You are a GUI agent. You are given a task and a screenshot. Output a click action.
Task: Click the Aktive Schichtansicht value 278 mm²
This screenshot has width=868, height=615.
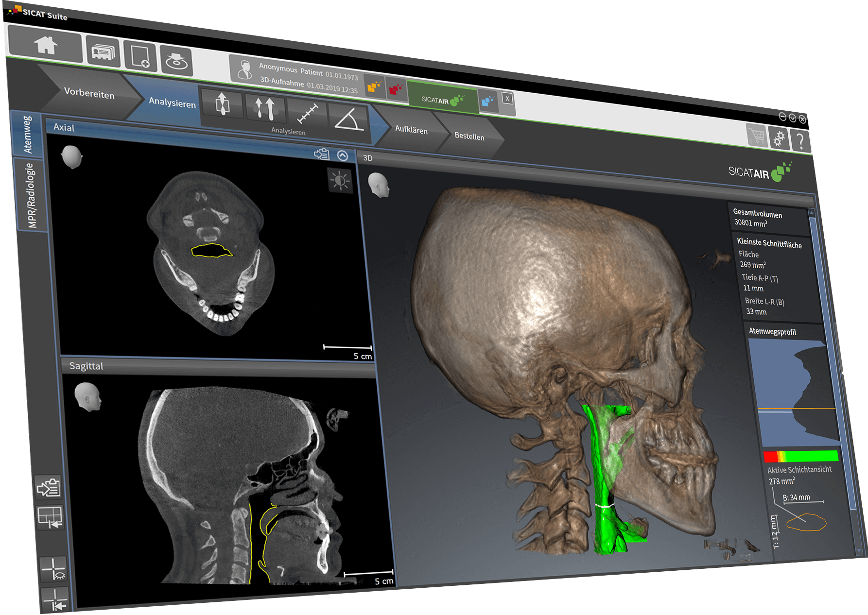[x=781, y=481]
